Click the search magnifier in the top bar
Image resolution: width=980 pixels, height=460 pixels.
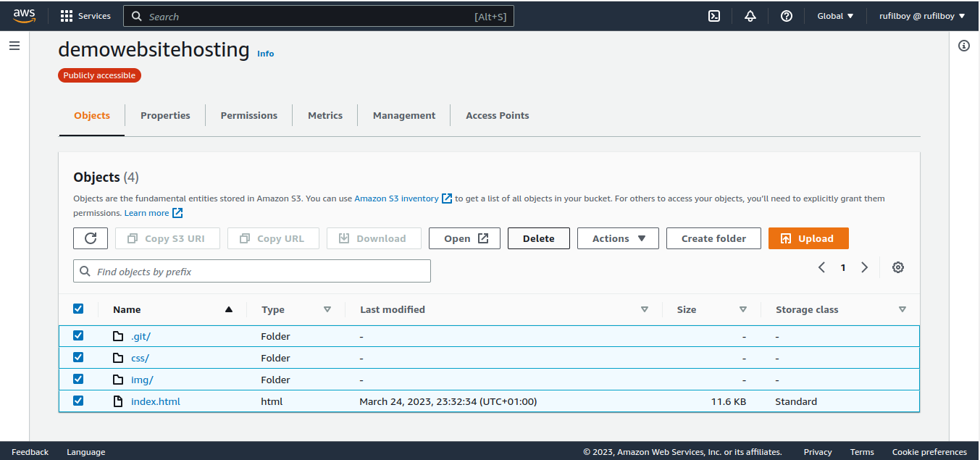click(x=137, y=16)
